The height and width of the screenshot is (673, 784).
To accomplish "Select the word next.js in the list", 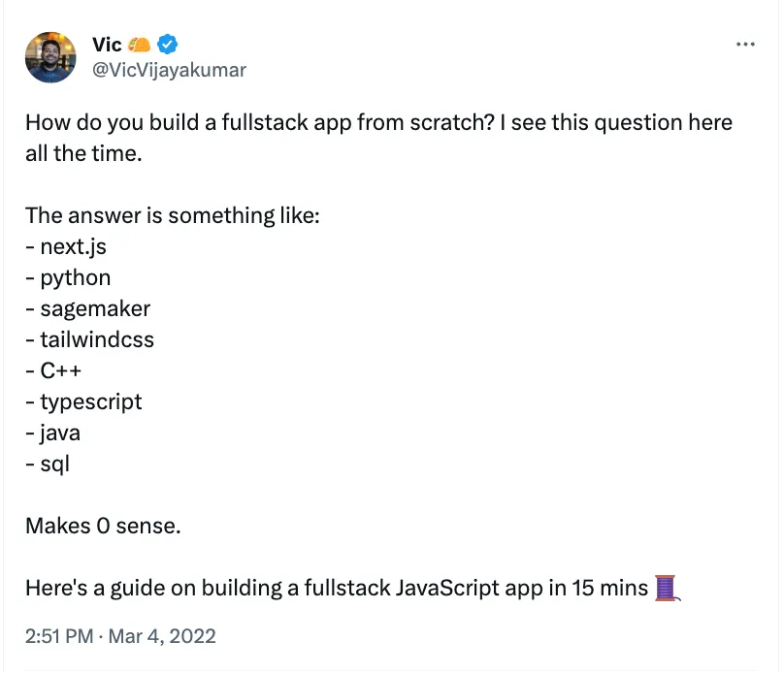I will [x=73, y=246].
